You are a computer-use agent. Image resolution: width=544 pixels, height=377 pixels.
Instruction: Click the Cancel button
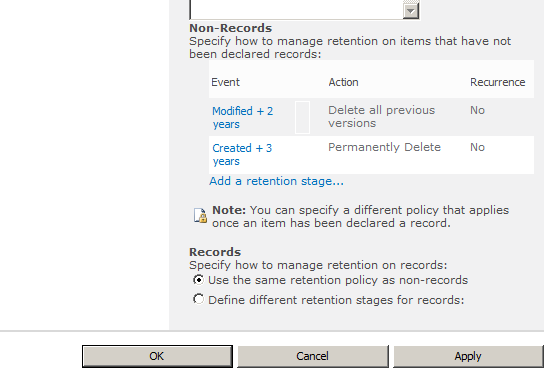pyautogui.click(x=313, y=356)
